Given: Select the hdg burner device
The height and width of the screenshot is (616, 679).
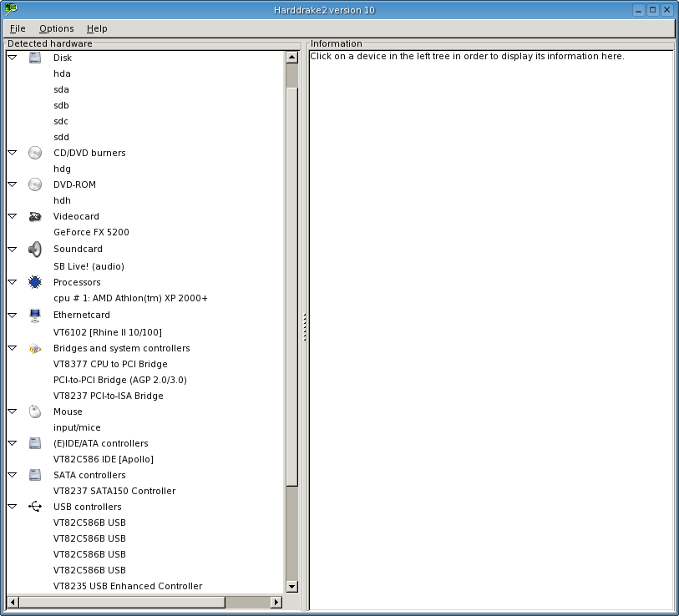Looking at the screenshot, I should click(62, 169).
